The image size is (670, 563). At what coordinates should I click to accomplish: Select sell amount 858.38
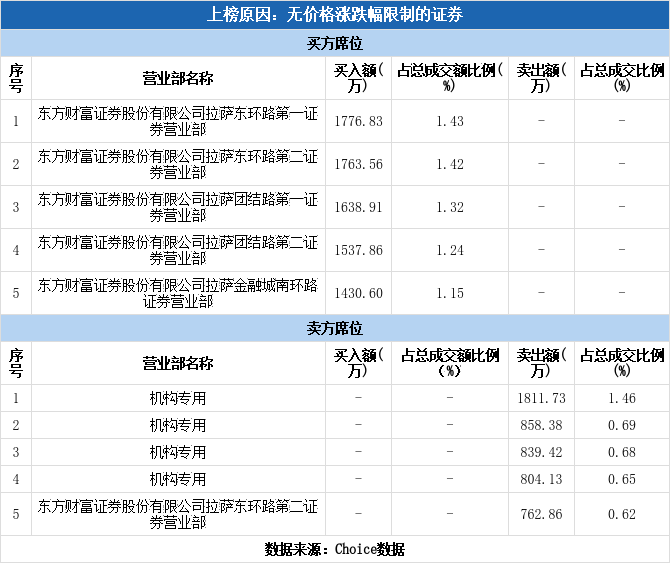click(541, 425)
